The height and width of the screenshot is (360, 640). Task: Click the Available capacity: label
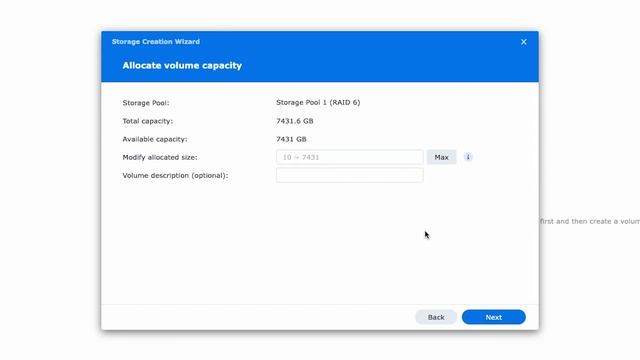155,139
